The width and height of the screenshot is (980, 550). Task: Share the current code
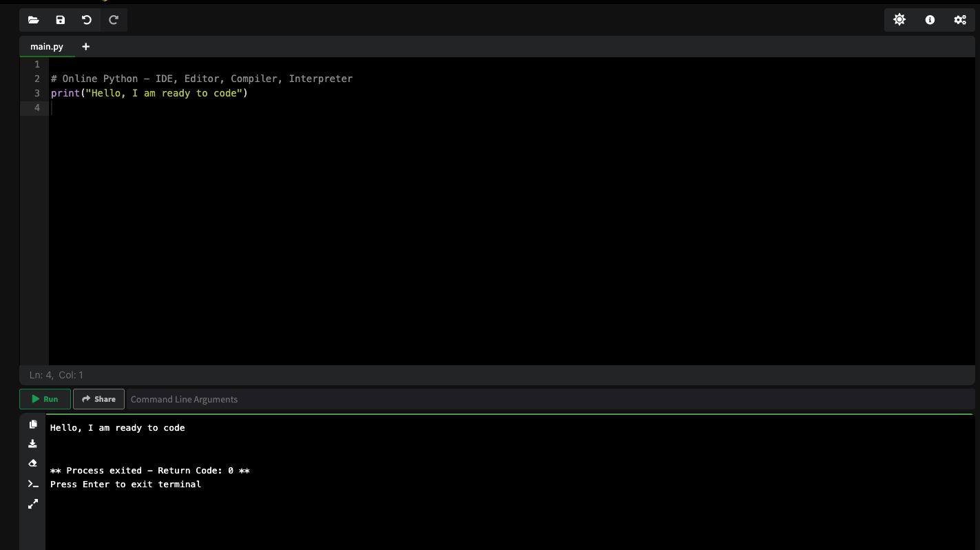pyautogui.click(x=98, y=398)
